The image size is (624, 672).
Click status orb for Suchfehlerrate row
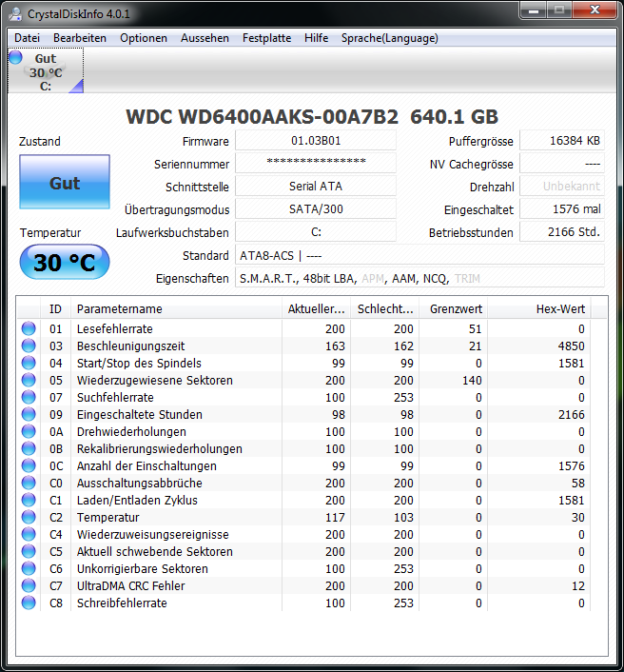pos(29,397)
